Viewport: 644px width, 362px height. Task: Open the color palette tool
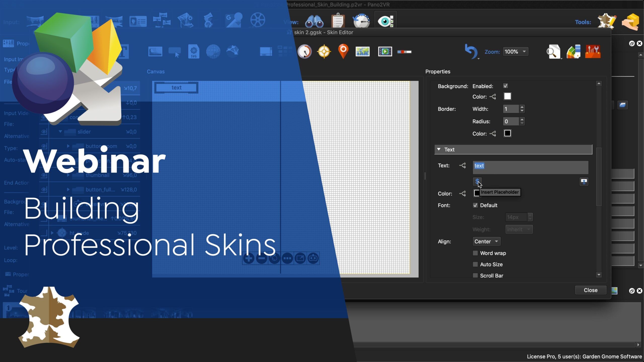574,52
